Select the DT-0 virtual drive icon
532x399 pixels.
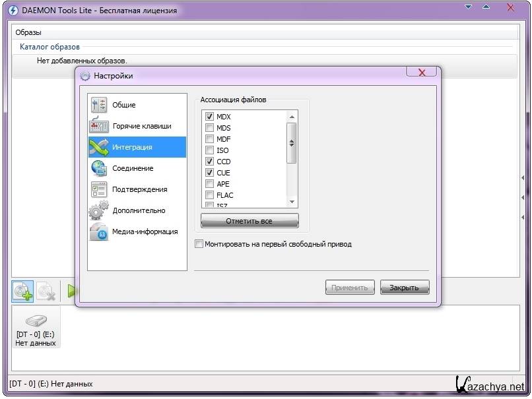point(36,321)
